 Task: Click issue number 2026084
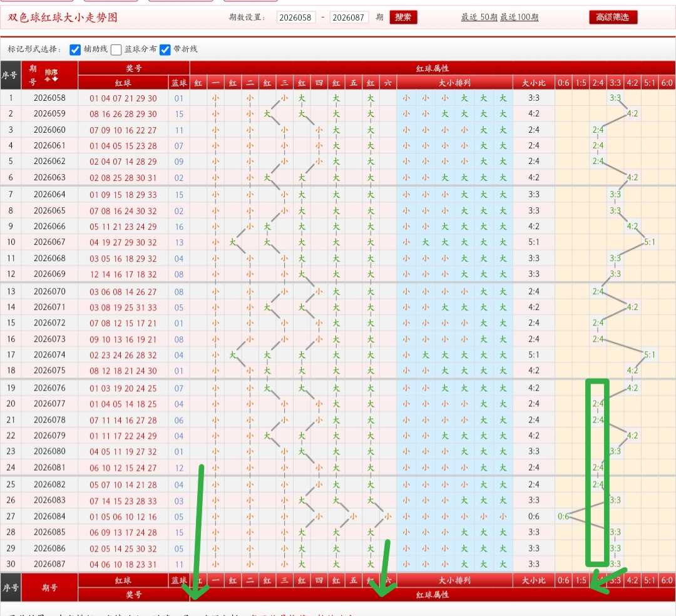[x=49, y=516]
